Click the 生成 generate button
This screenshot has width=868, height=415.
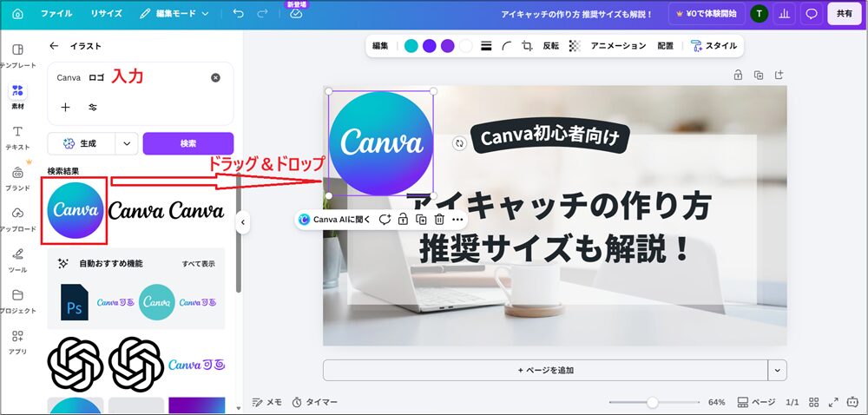pyautogui.click(x=82, y=143)
